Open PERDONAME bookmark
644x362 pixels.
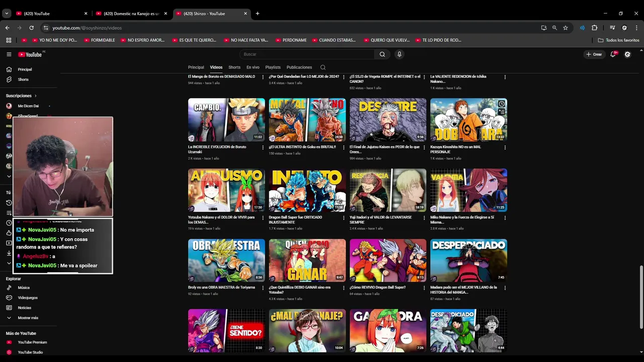pos(290,40)
